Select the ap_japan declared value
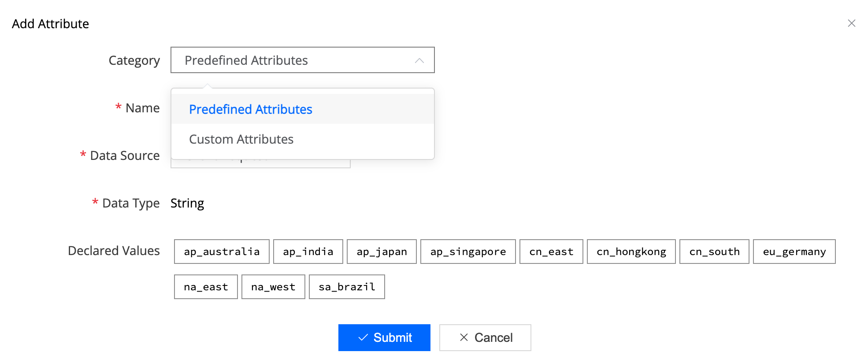This screenshot has height=363, width=868. [382, 252]
